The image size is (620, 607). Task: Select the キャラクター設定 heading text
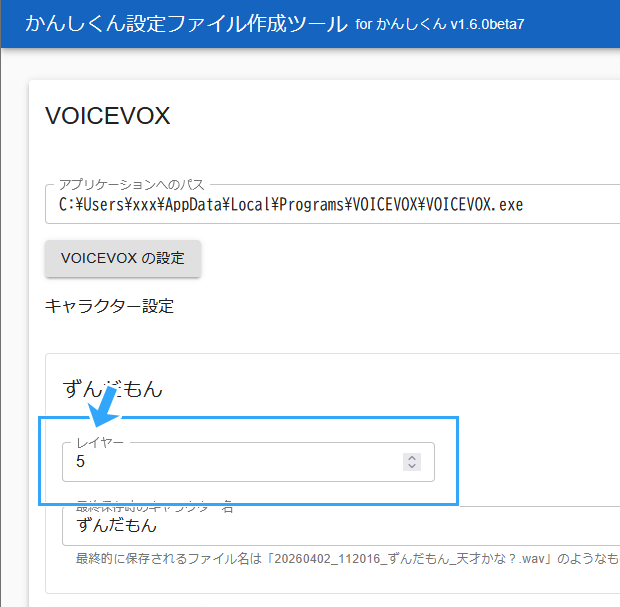[x=109, y=306]
